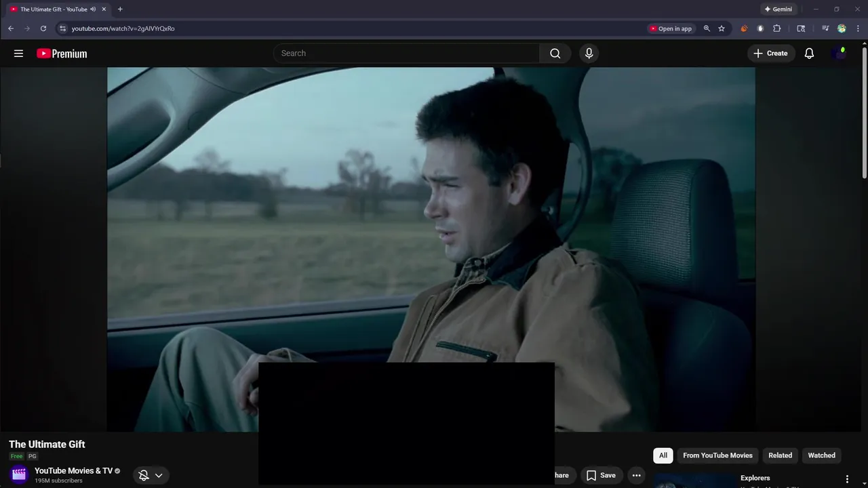Expand subscription notification dropdown
The height and width of the screenshot is (488, 868).
coord(151,476)
